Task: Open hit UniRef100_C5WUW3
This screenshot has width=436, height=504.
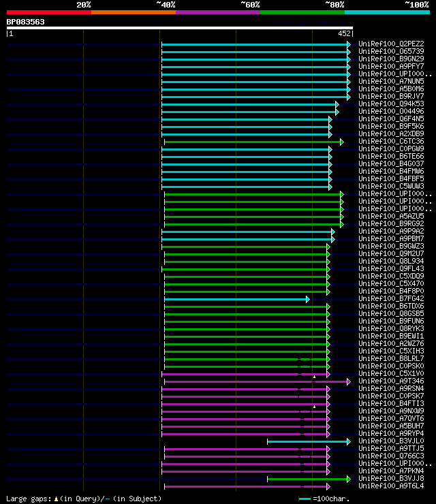Action: [x=391, y=187]
